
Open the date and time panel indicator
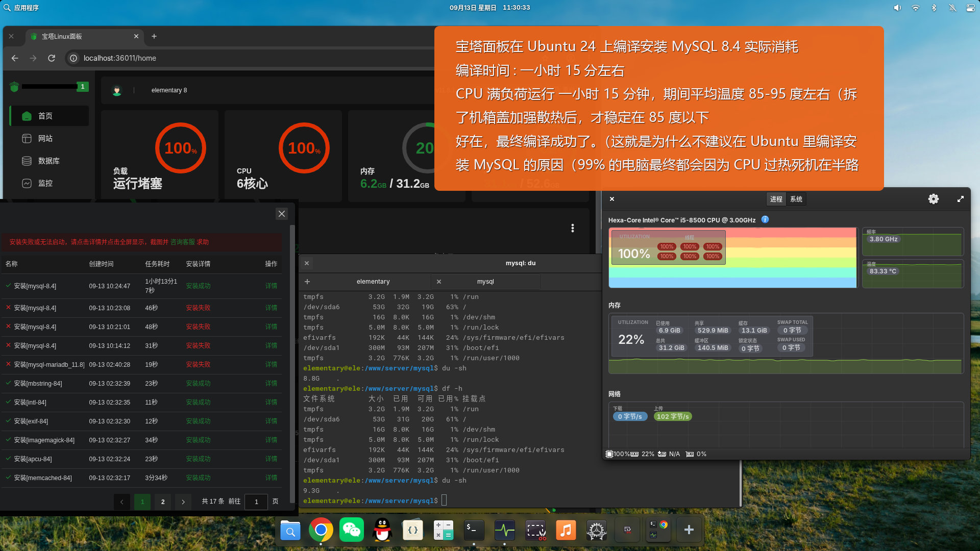(x=489, y=8)
